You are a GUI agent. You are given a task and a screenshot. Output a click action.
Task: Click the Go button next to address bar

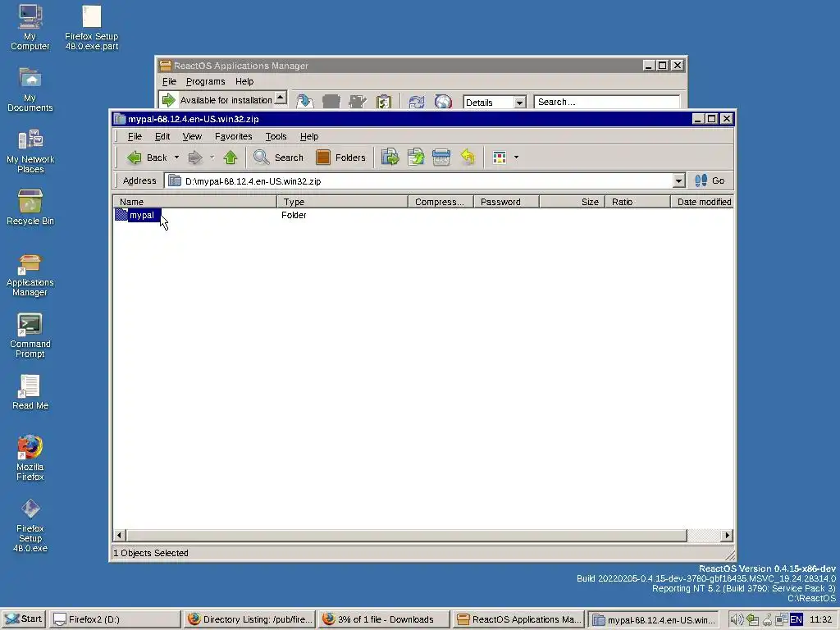click(710, 180)
